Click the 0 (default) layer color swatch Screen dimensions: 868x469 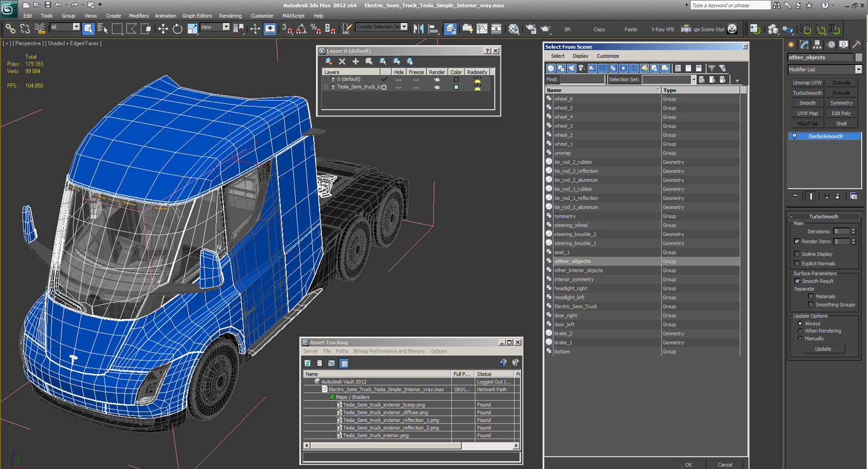(456, 79)
